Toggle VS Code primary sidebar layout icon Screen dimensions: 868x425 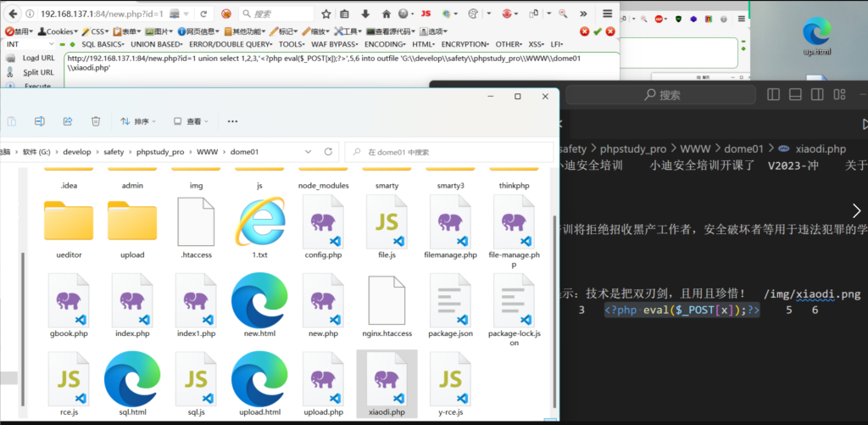click(x=773, y=95)
